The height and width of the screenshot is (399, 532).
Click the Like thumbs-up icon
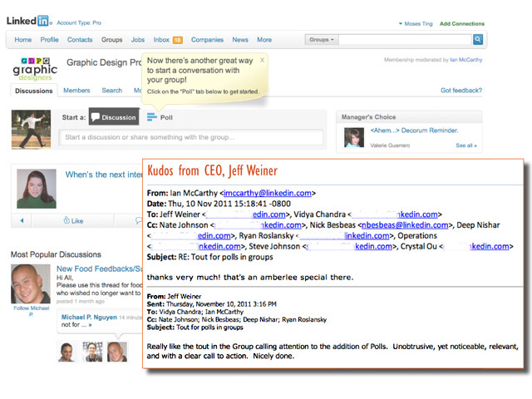(66, 220)
